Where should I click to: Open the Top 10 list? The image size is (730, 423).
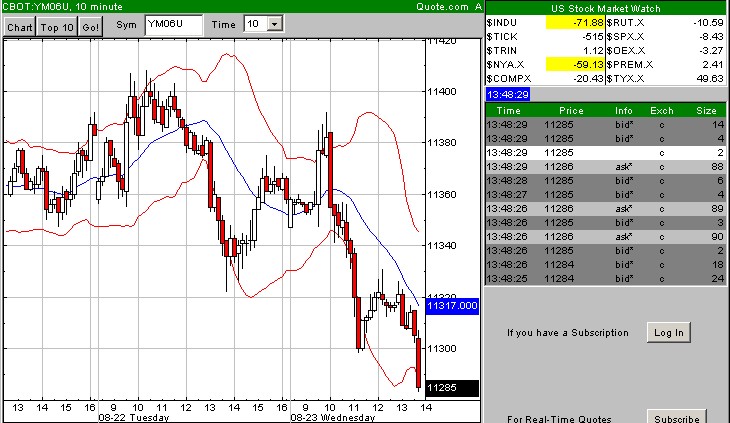[x=56, y=25]
